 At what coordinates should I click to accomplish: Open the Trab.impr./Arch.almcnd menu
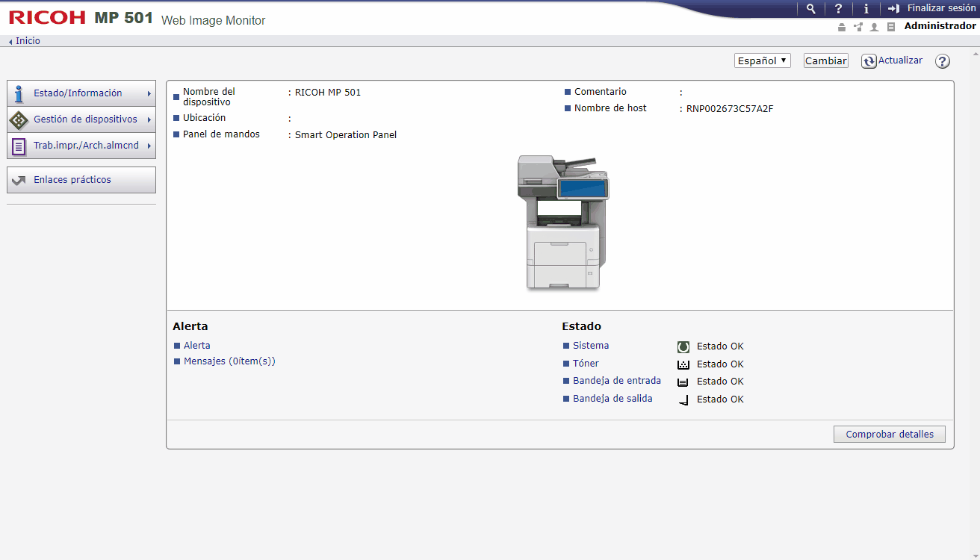81,146
